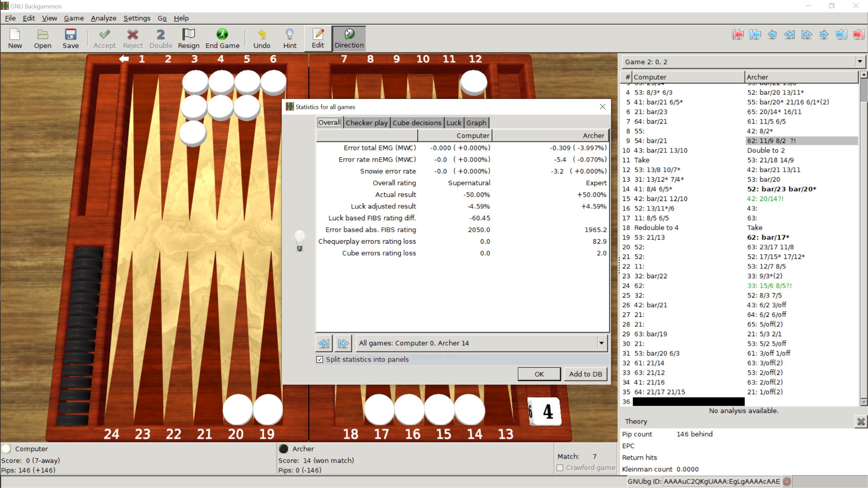868x488 pixels.
Task: Uncheck Split statistics into panels
Action: click(320, 359)
